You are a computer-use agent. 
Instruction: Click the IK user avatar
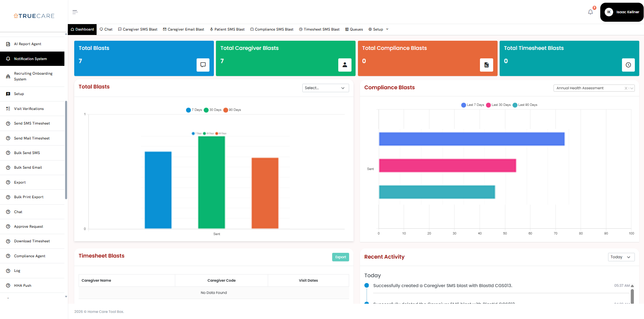pyautogui.click(x=609, y=12)
